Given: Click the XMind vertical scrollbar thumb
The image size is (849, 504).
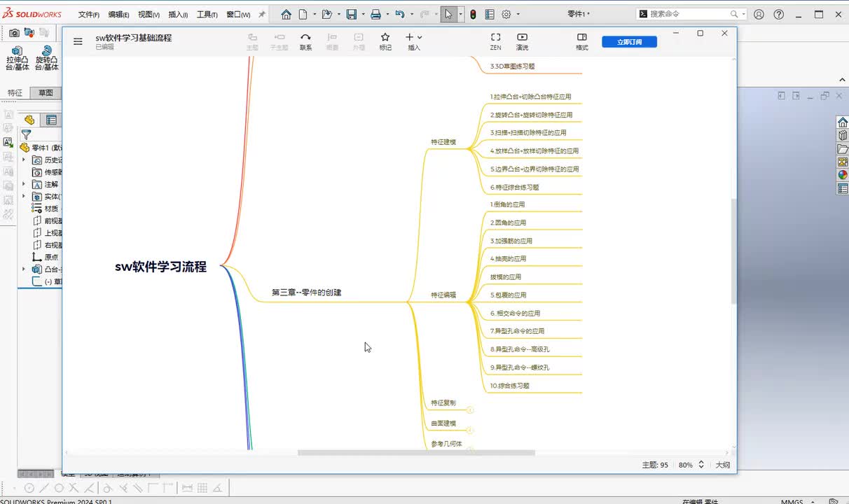Looking at the screenshot, I should 733,251.
